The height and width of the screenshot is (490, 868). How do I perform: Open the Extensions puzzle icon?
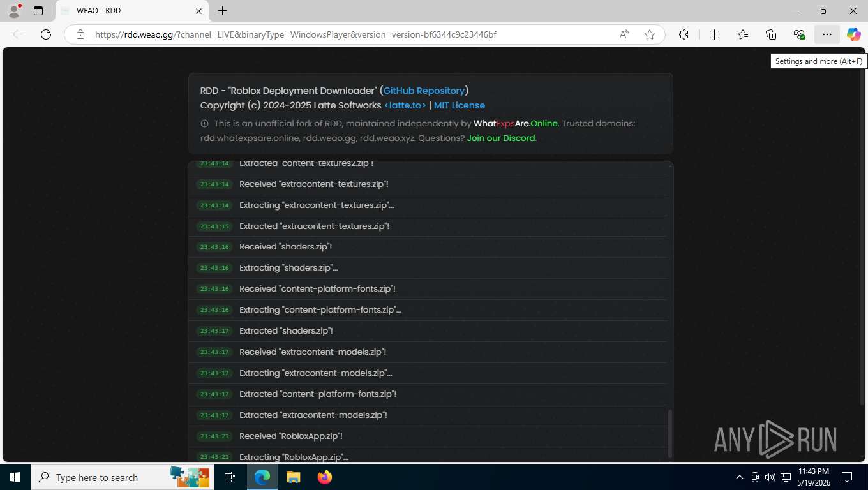(684, 34)
